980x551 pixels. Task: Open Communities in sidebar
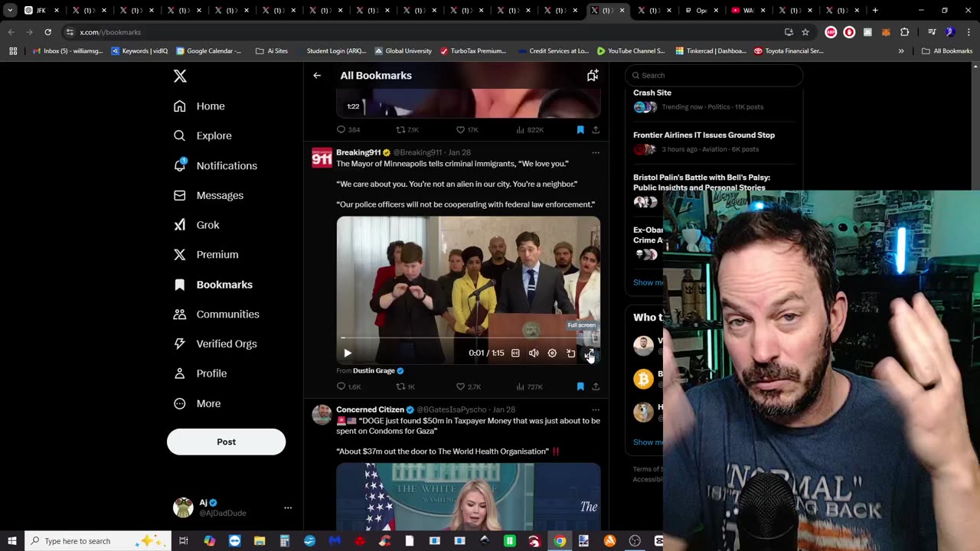pos(216,315)
